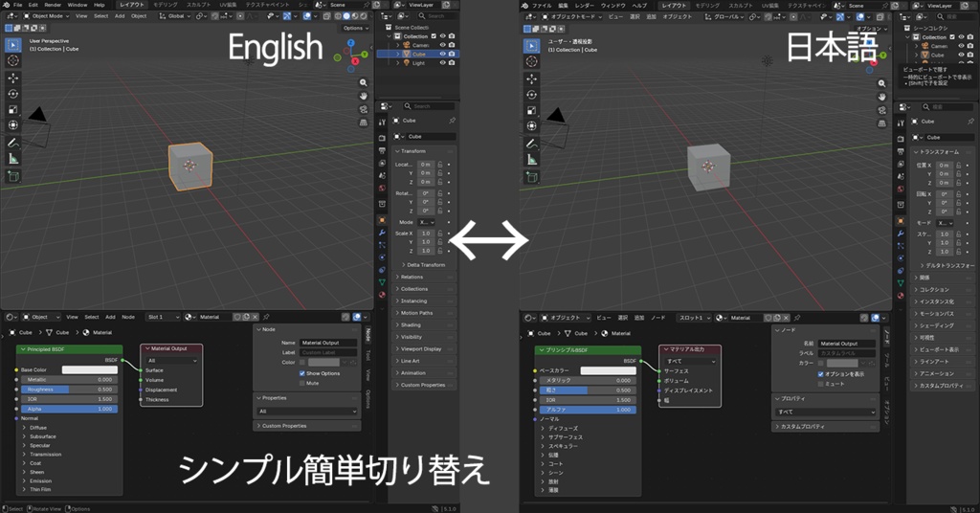Toggle Cube eye icon in Japanese outliner

[961, 55]
